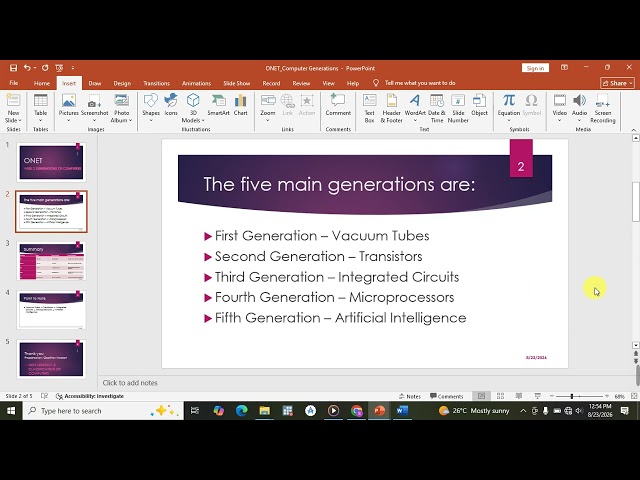Insert a Table
Screen dimensions: 640x480
click(40, 109)
